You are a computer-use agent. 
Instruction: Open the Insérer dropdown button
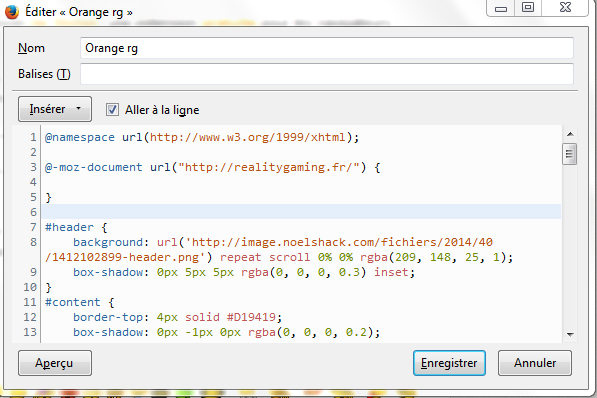tap(55, 109)
